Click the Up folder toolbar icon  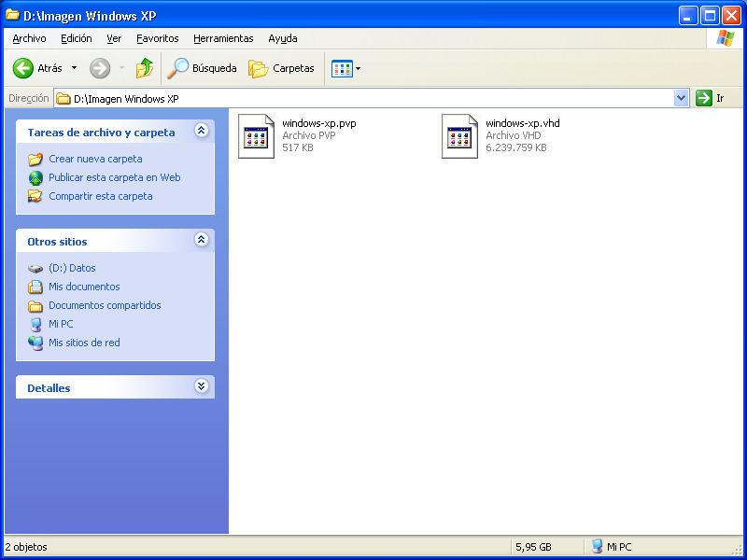tap(144, 68)
